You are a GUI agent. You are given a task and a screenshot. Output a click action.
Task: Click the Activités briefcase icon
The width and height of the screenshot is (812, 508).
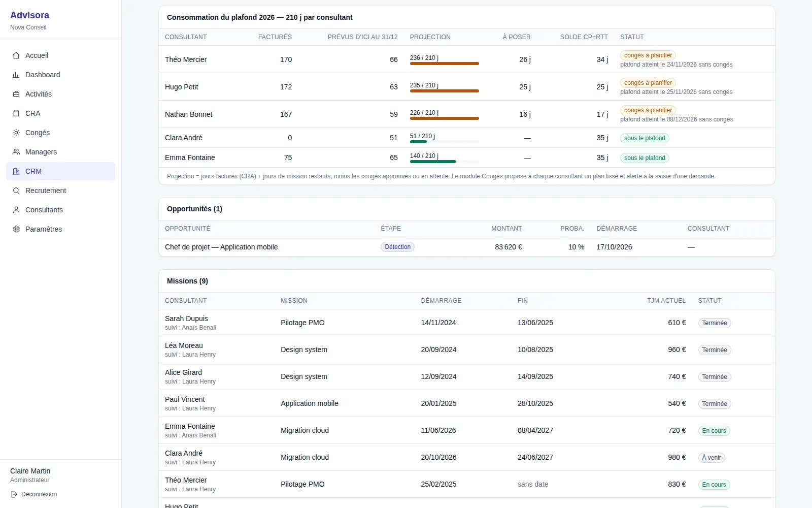coord(16,94)
